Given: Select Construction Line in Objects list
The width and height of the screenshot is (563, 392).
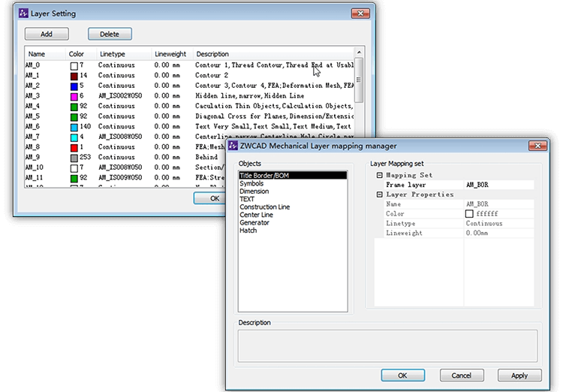Looking at the screenshot, I should (264, 207).
